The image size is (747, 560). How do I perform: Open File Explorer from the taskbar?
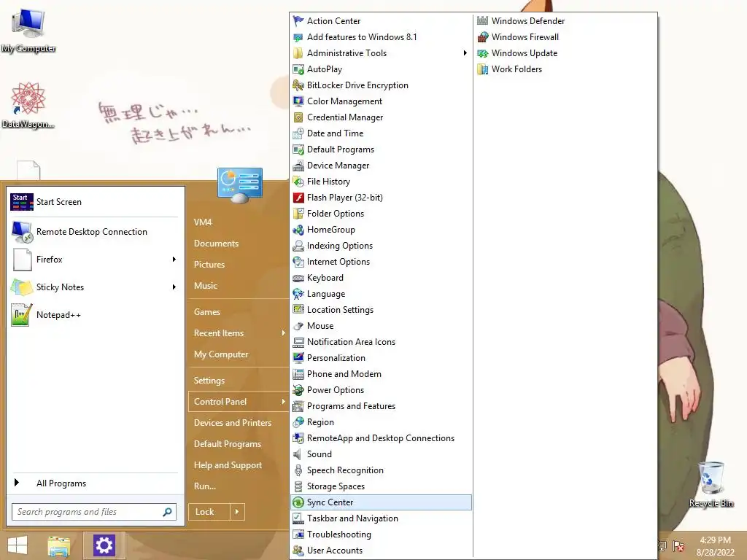point(58,545)
